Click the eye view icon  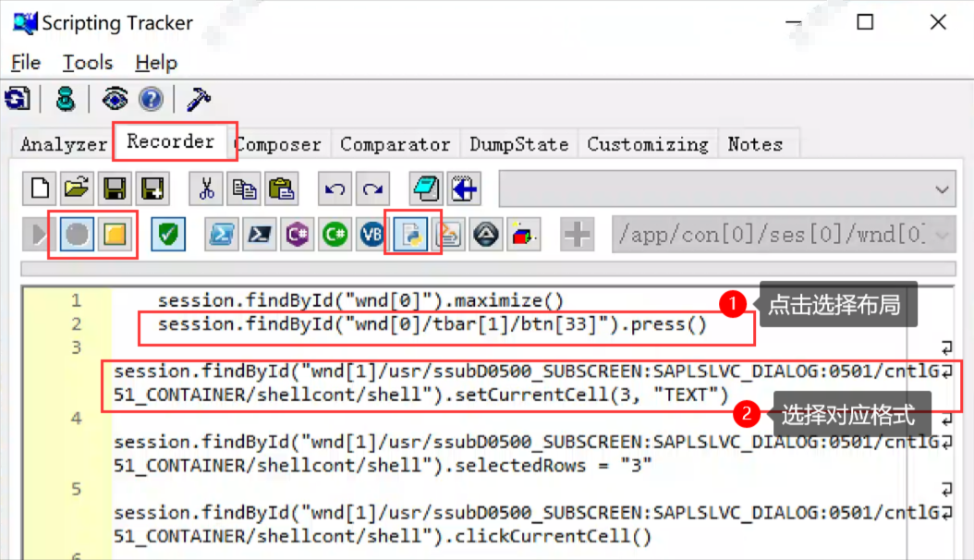coord(115,99)
